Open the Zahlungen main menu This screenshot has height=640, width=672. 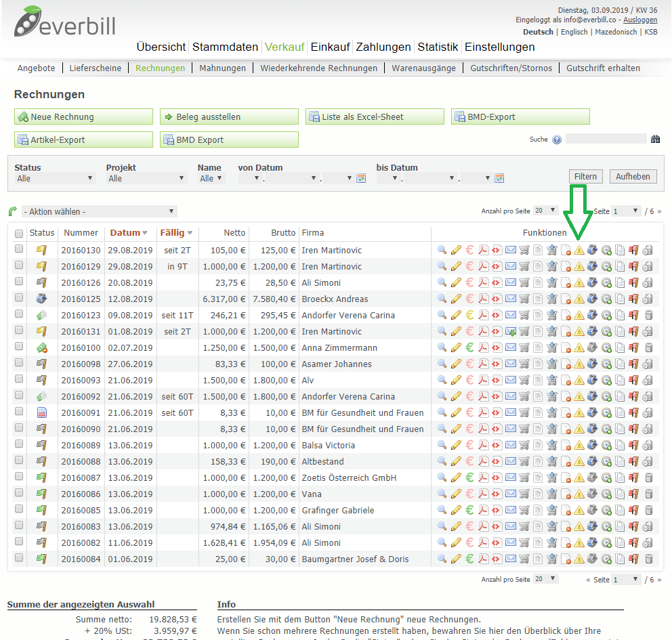click(383, 47)
